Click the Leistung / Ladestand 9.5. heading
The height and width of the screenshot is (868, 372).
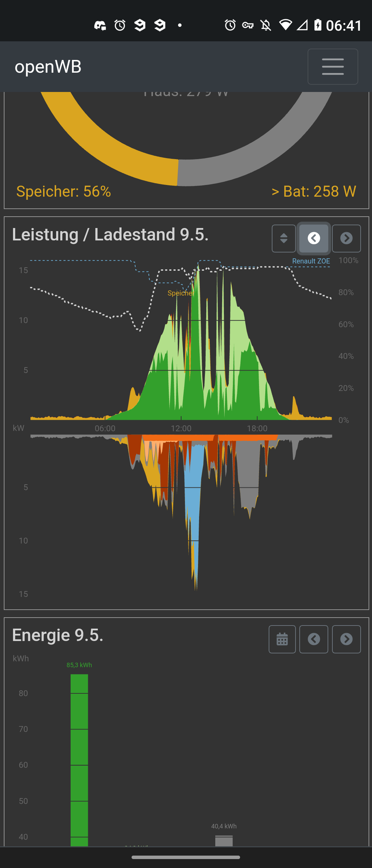pyautogui.click(x=111, y=235)
